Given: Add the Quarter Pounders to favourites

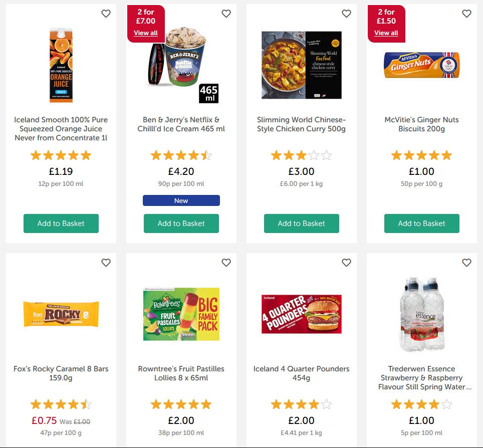Looking at the screenshot, I should [346, 263].
